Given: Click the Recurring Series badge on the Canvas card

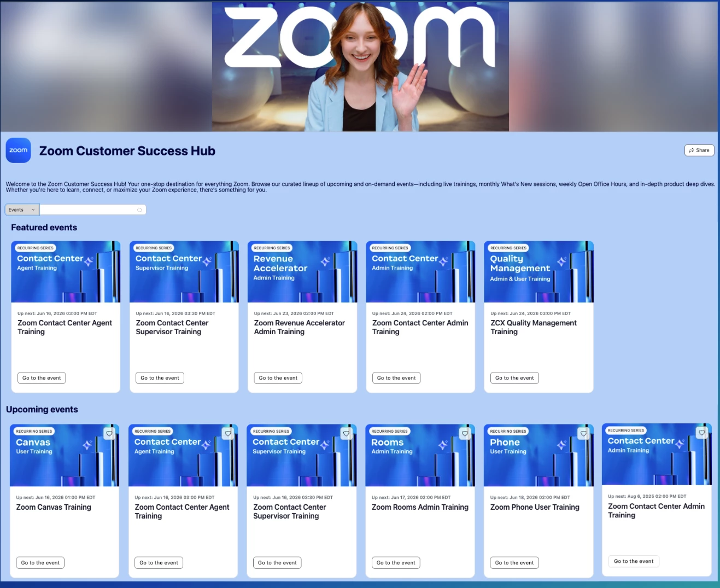Looking at the screenshot, I should click(x=34, y=432).
